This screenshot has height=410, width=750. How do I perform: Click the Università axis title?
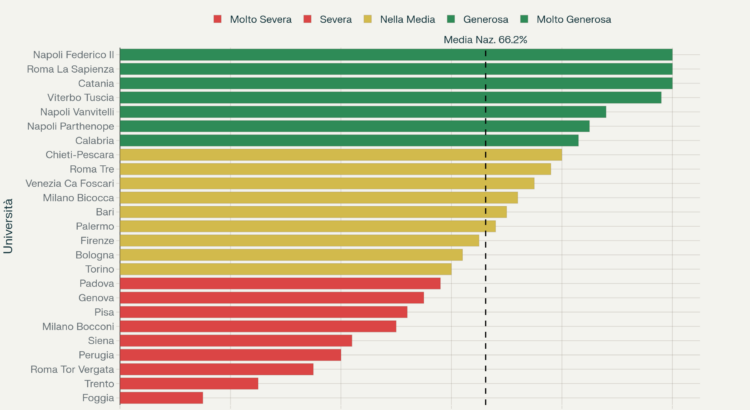9,226
